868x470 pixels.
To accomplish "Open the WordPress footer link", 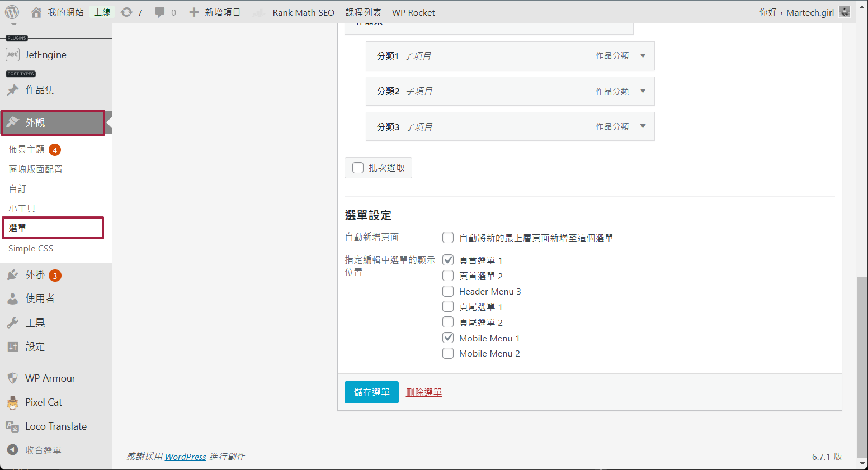I will (186, 457).
